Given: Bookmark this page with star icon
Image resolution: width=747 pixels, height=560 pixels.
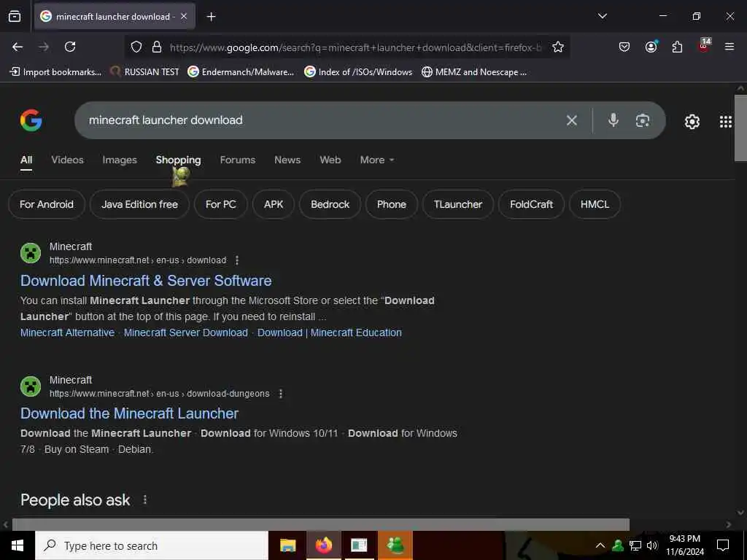Looking at the screenshot, I should point(558,47).
